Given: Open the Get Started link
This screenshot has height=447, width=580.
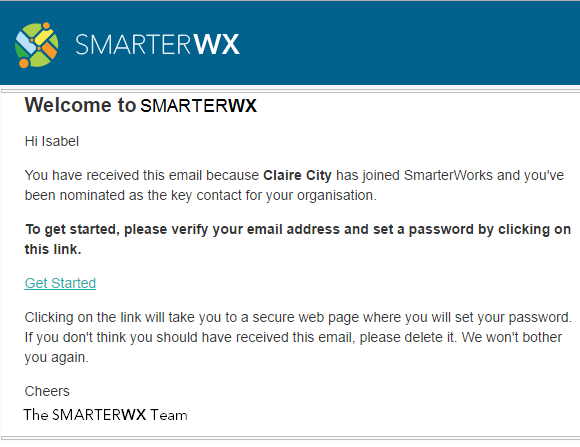Looking at the screenshot, I should (60, 283).
